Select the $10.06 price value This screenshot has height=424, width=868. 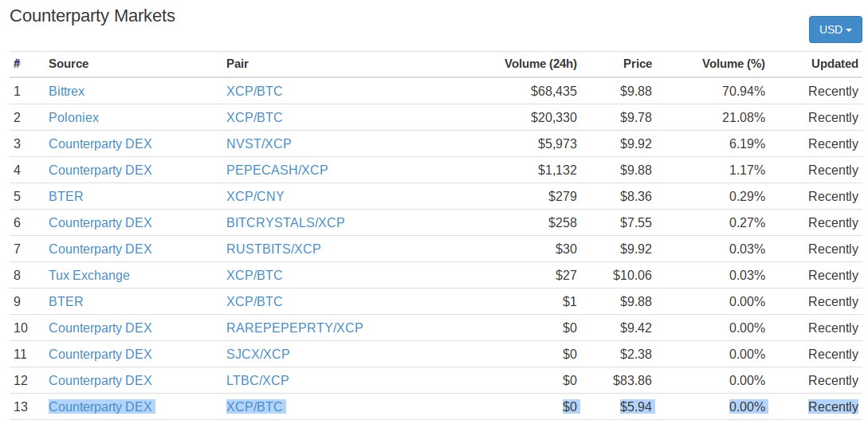pos(633,275)
